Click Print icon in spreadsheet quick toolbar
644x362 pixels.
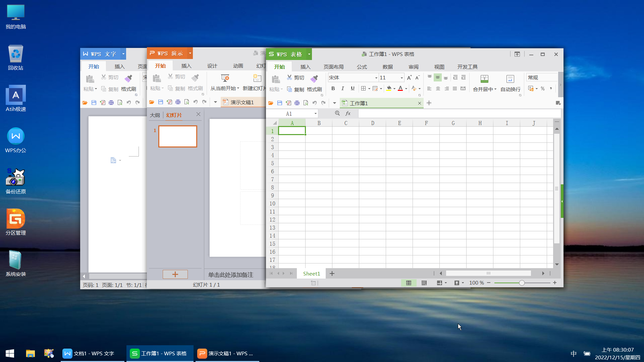click(x=297, y=103)
